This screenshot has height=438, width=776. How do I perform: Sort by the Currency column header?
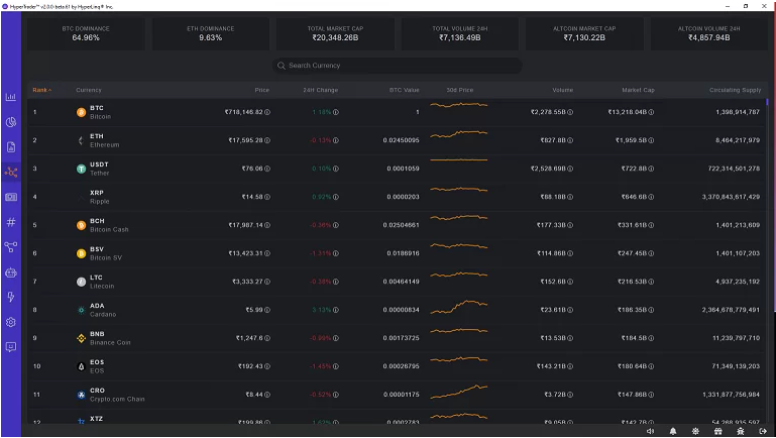[89, 90]
